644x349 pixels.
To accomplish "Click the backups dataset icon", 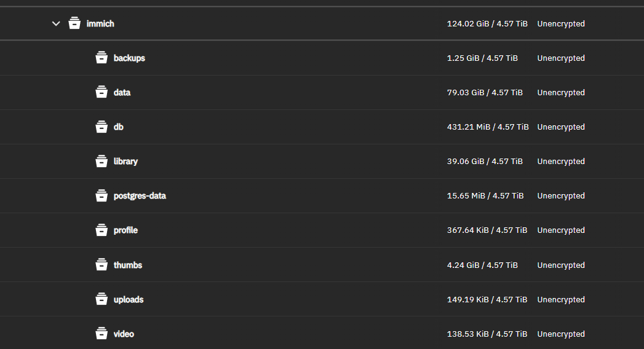I will 101,58.
